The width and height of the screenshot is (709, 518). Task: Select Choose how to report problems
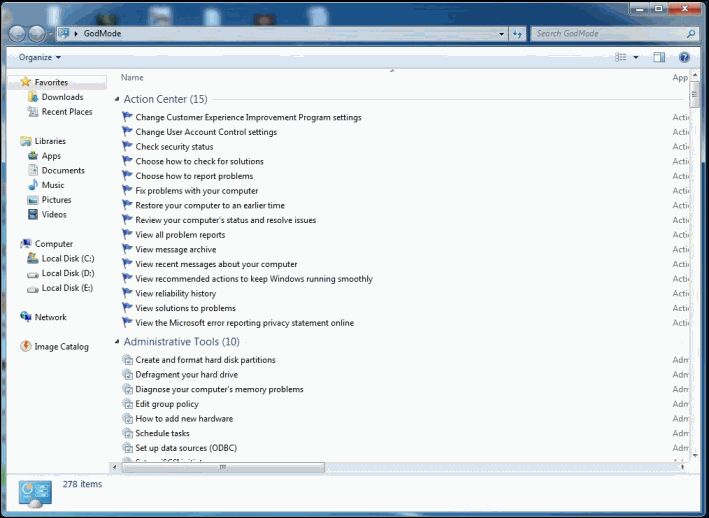coord(194,176)
